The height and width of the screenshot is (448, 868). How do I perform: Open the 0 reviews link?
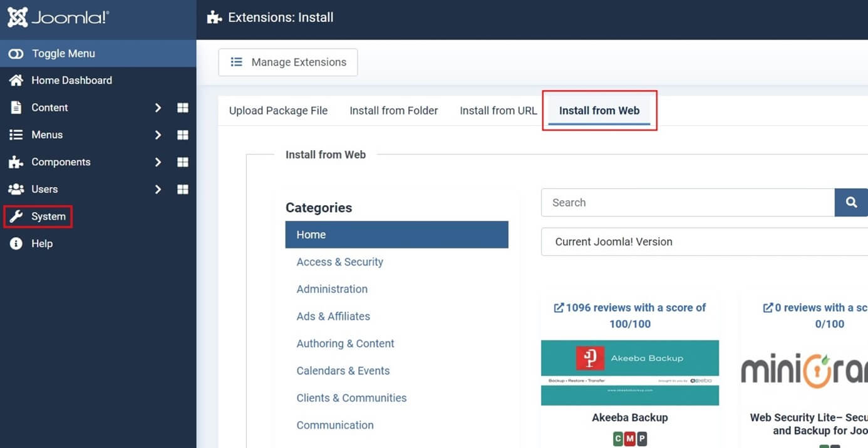(815, 316)
